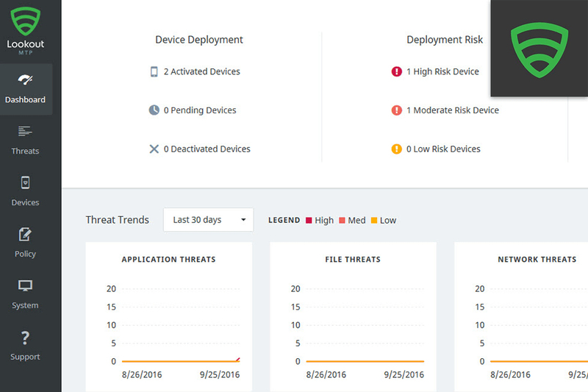The image size is (588, 392).
Task: Click the File Threats chart line
Action: pos(365,361)
